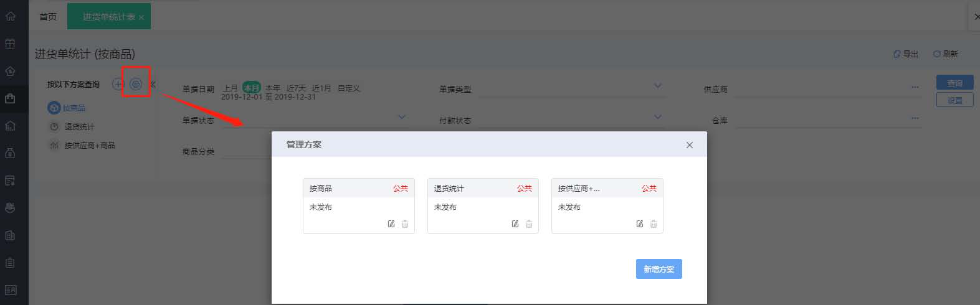Image resolution: width=980 pixels, height=305 pixels.
Task: Edit the 按商品 scheme card
Action: click(391, 224)
